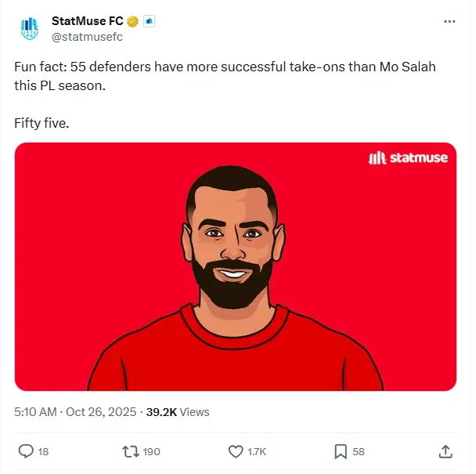
Task: Click the 18 replies count
Action: point(43,452)
